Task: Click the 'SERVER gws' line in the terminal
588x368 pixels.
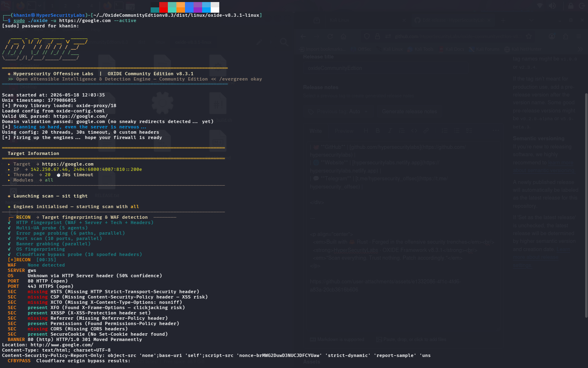Action: pos(22,270)
